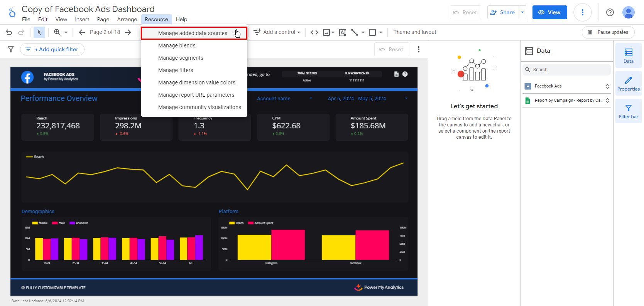Screen dimensions: 644x306
Task: Expand the Share button dropdown arrow
Action: (522, 12)
